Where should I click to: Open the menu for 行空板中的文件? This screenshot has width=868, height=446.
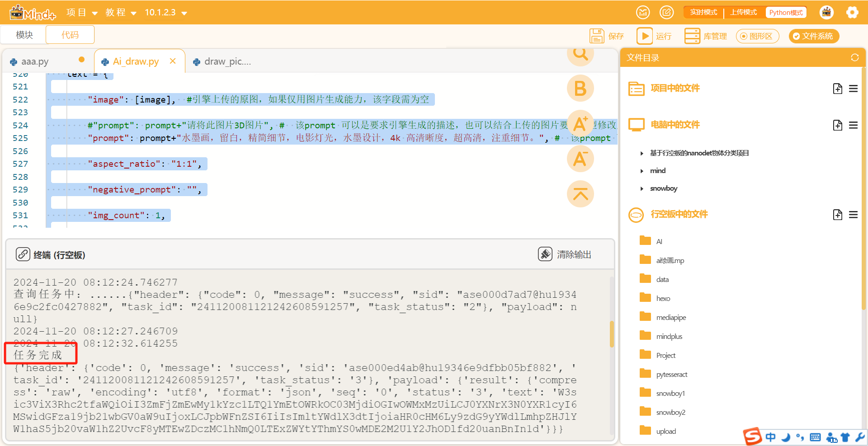pos(854,215)
